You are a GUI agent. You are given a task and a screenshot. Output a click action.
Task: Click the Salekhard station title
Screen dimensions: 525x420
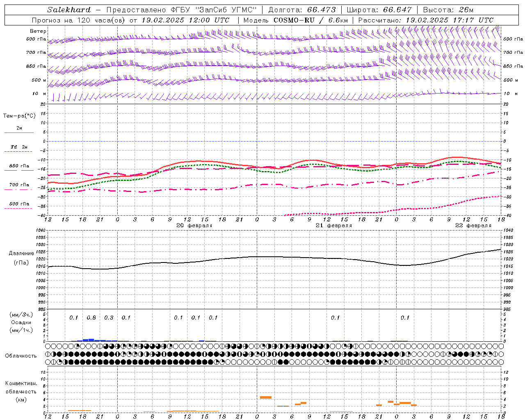point(69,10)
